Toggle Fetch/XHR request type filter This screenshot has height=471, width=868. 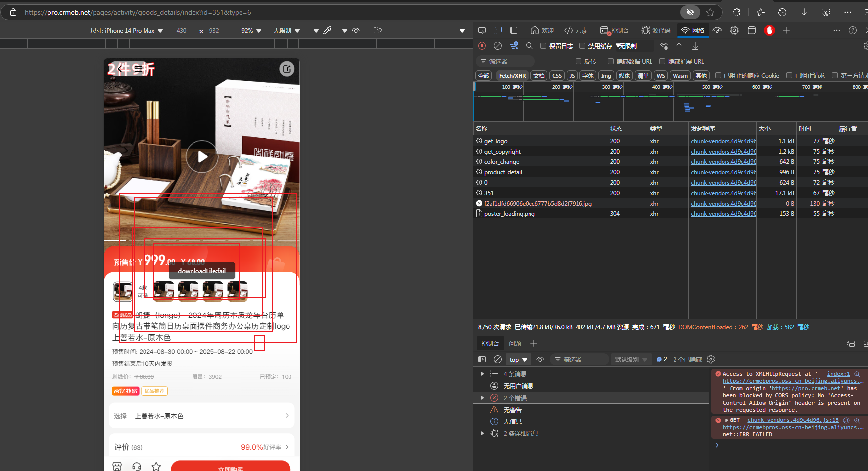click(x=512, y=76)
